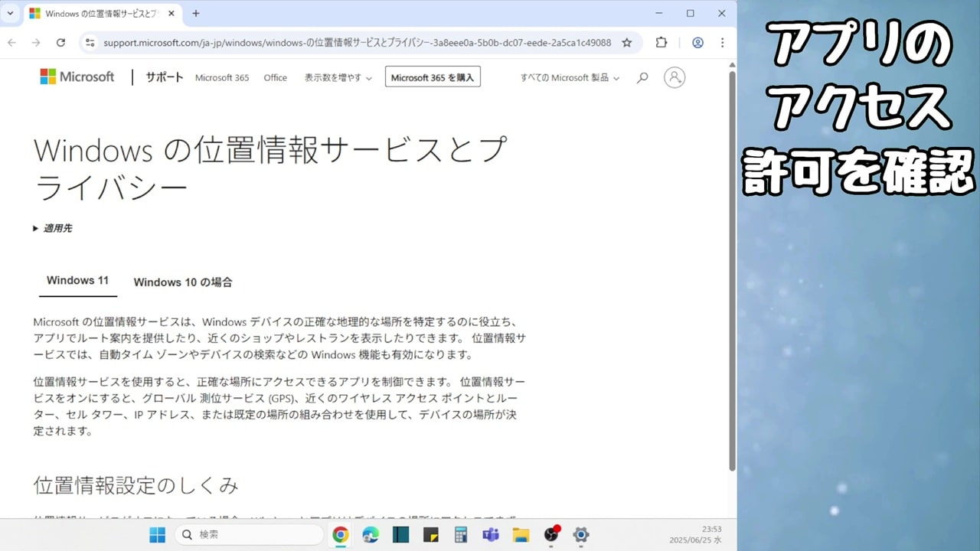The height and width of the screenshot is (551, 980).
Task: Open the Microsoft 365 nav link
Action: [222, 77]
